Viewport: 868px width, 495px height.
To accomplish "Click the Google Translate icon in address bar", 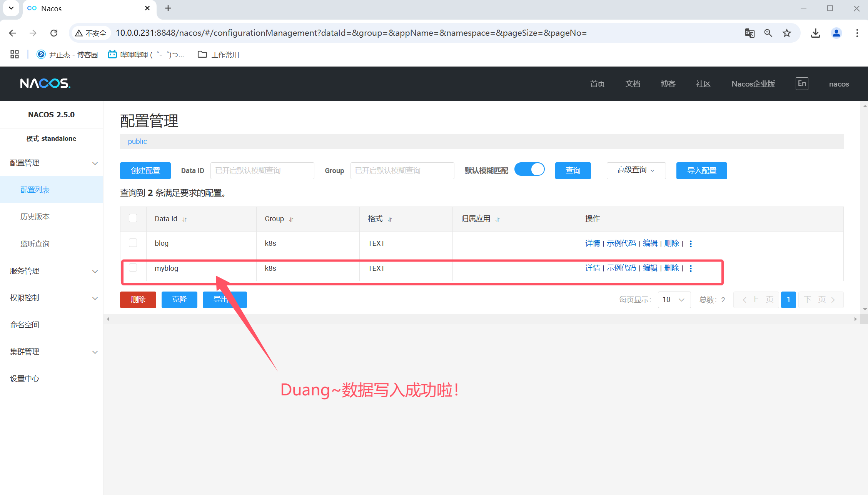I will pyautogui.click(x=749, y=33).
